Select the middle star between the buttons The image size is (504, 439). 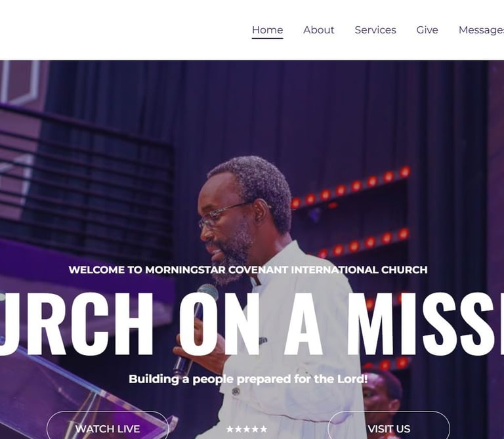247,429
